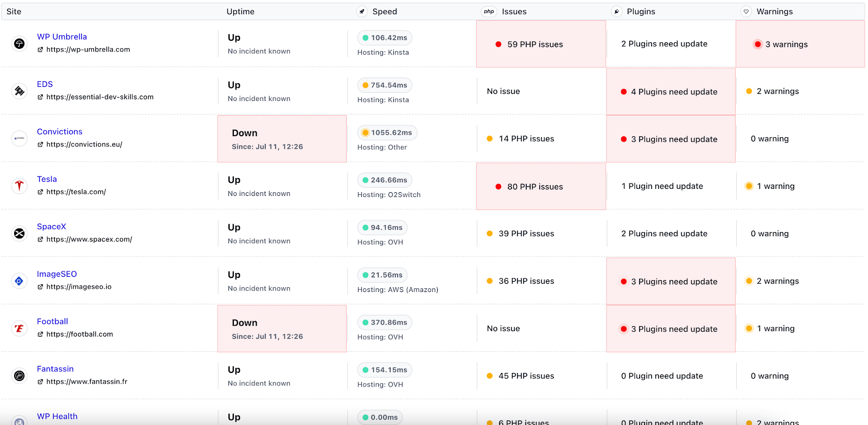Click the 754.54ms speed badge
This screenshot has height=425, width=868.
385,85
